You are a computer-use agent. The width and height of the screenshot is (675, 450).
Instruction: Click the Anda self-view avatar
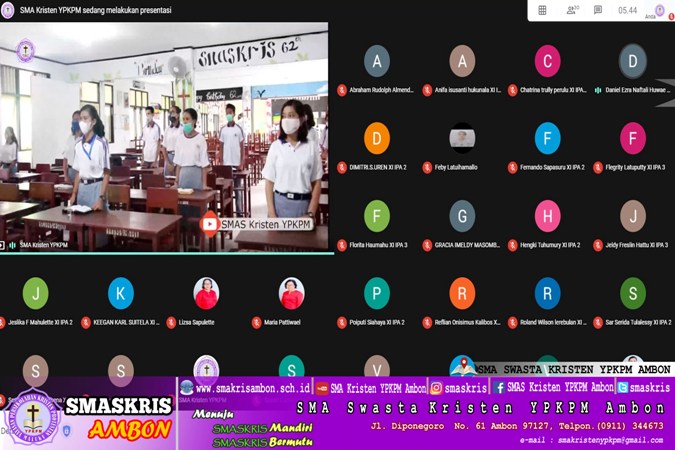660,10
